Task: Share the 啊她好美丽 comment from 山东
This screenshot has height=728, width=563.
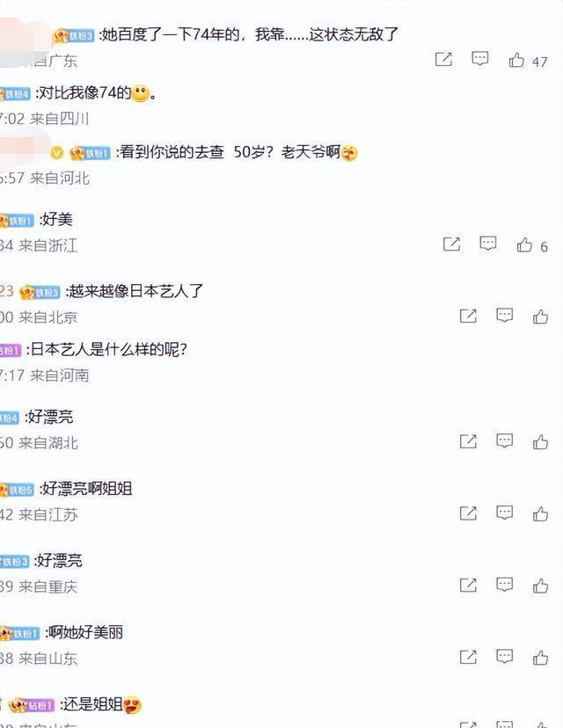Action: [468, 657]
